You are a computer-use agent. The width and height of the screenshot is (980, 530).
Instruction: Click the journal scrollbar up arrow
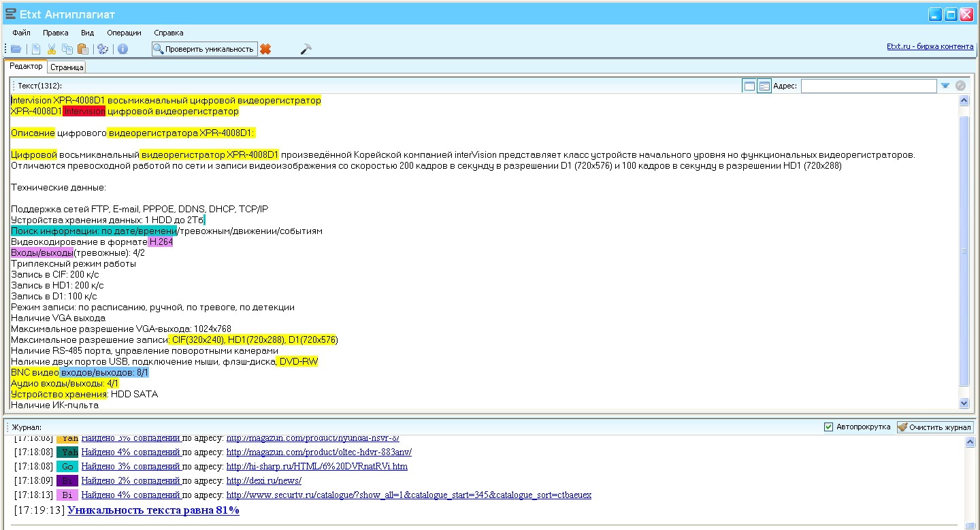point(970,442)
